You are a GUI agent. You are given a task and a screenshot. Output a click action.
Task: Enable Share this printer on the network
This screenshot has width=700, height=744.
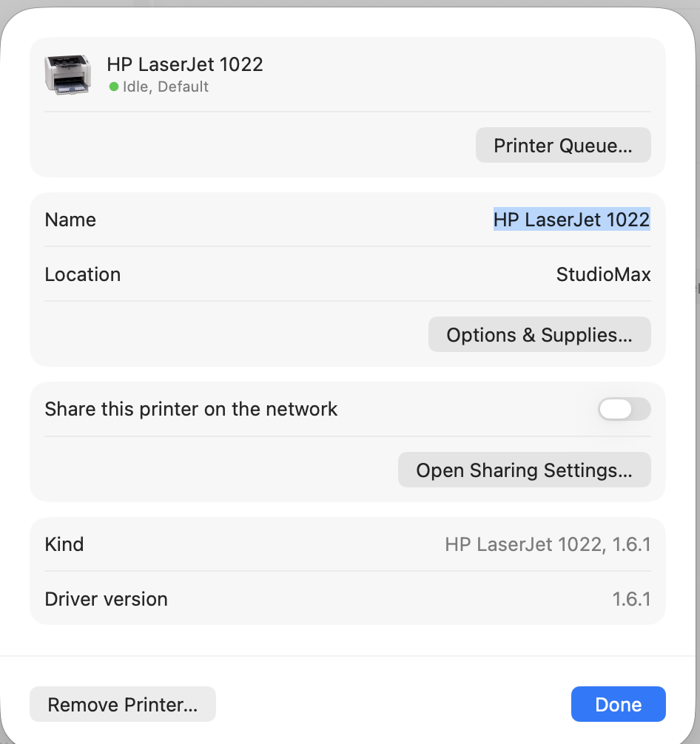[x=624, y=409]
